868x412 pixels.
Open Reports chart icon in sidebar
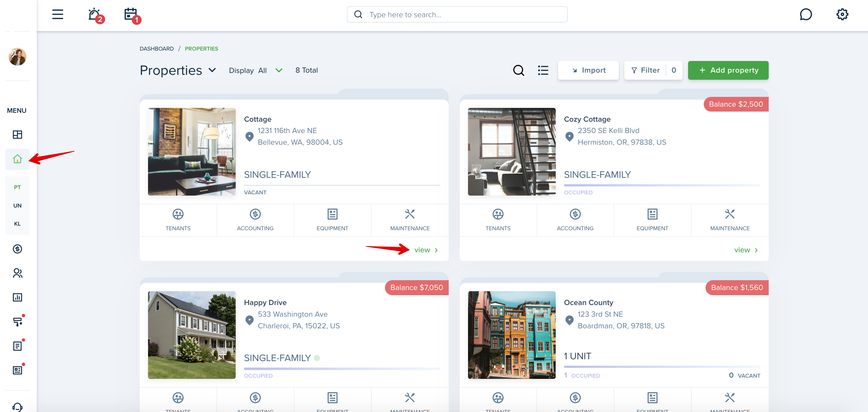tap(17, 297)
